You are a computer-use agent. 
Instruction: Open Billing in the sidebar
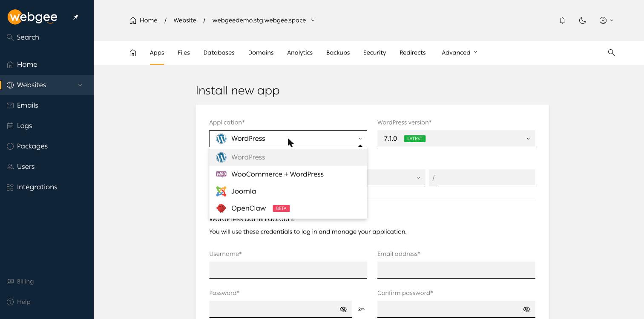[47, 282]
